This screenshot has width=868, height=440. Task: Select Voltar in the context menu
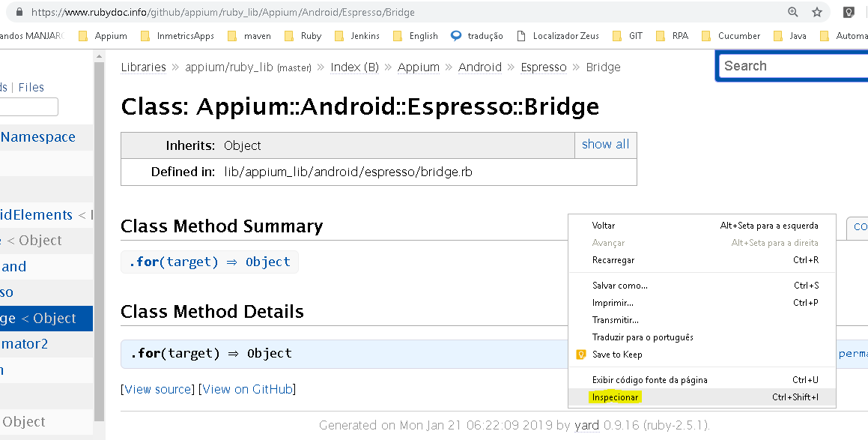coord(702,226)
